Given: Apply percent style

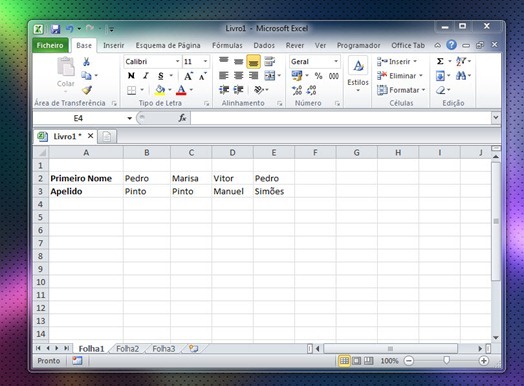Looking at the screenshot, I should [318, 76].
